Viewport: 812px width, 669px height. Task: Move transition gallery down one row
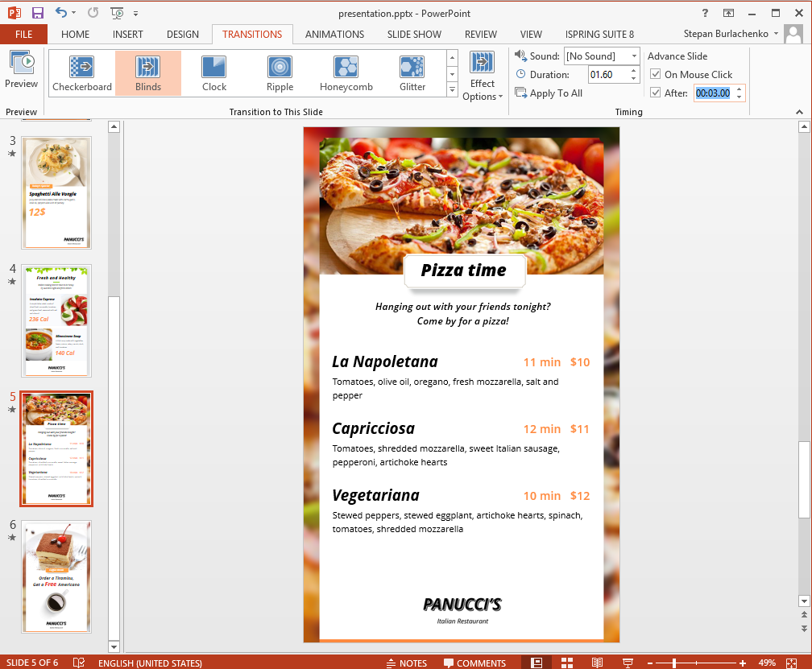click(x=452, y=74)
